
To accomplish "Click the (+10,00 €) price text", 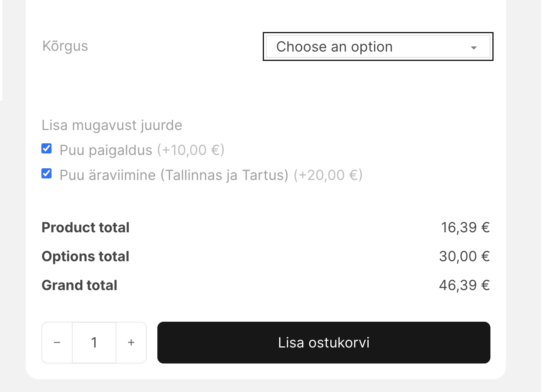I will [x=191, y=150].
